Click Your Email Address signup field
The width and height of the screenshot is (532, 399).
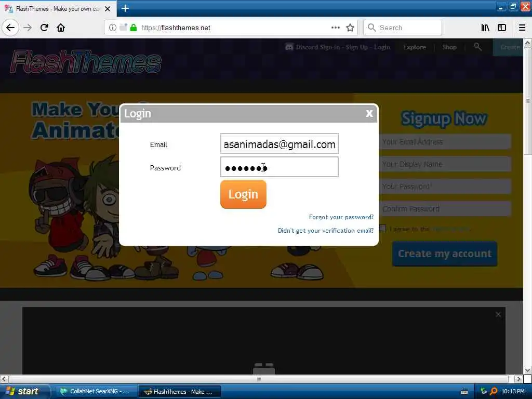pos(445,142)
